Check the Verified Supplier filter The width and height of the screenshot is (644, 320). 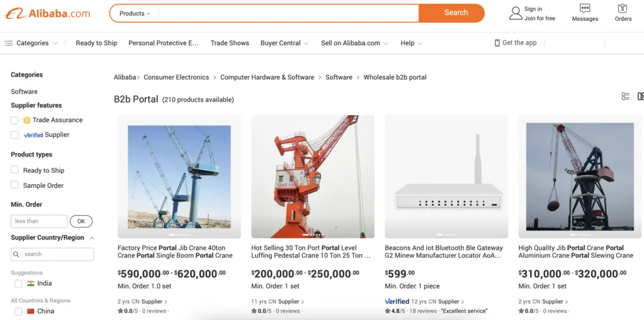click(x=14, y=135)
